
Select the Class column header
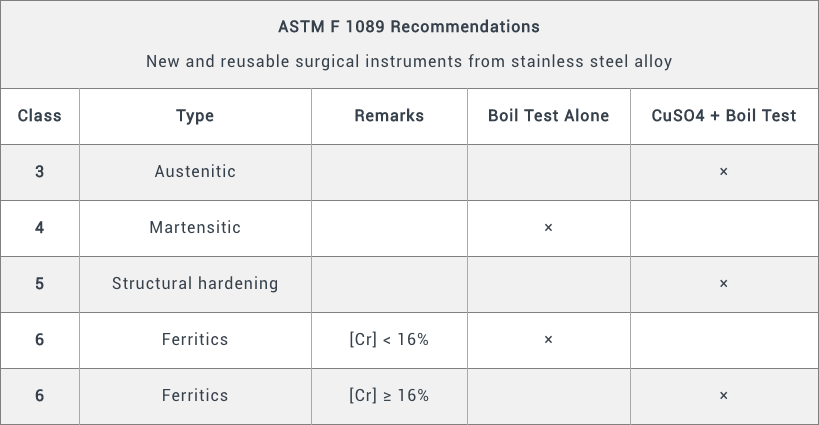(x=40, y=116)
